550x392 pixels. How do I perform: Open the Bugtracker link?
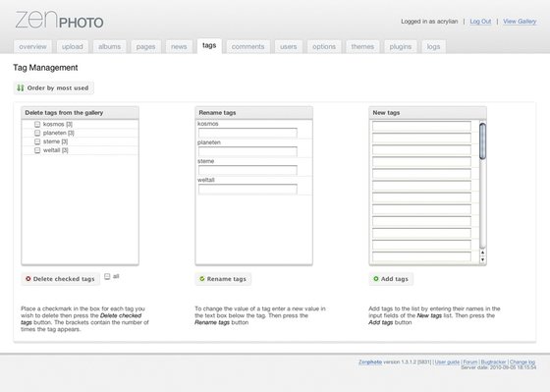click(493, 362)
